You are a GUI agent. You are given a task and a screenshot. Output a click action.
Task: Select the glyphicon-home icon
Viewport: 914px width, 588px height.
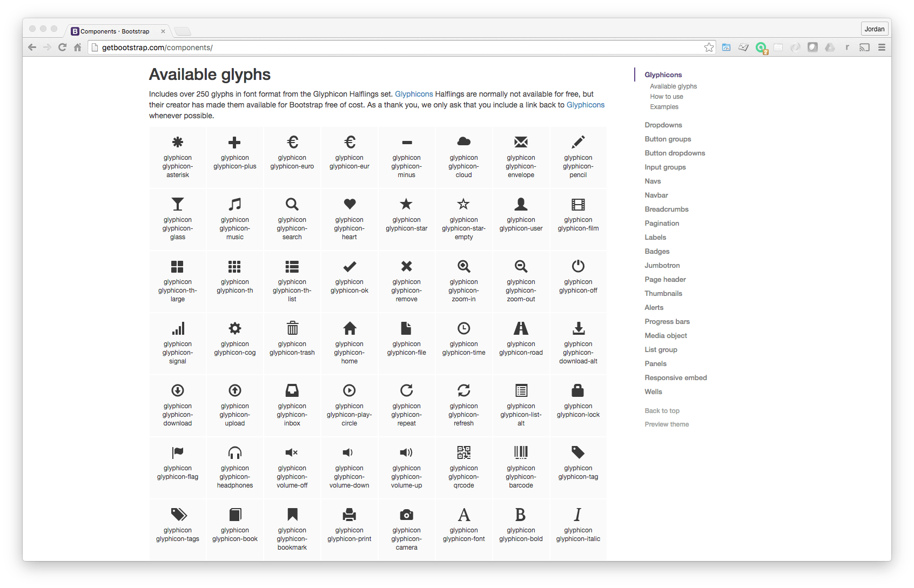[x=349, y=328]
